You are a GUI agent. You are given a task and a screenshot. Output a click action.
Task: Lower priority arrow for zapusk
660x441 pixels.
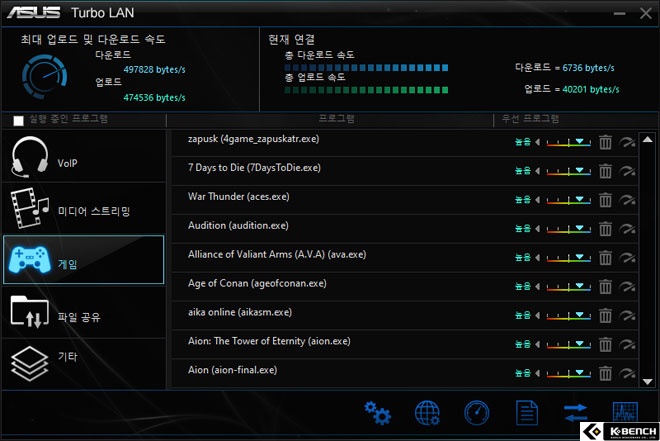538,142
